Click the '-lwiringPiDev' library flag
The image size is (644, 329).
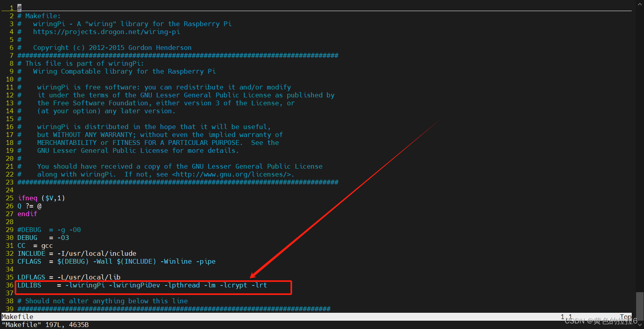coord(134,285)
